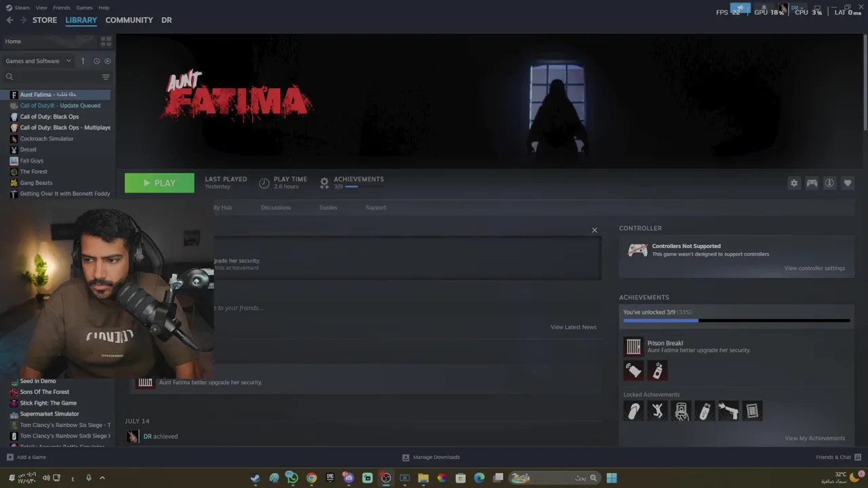Click Prison Break achievement bars icon
Screen dimensions: 868x488
point(633,346)
